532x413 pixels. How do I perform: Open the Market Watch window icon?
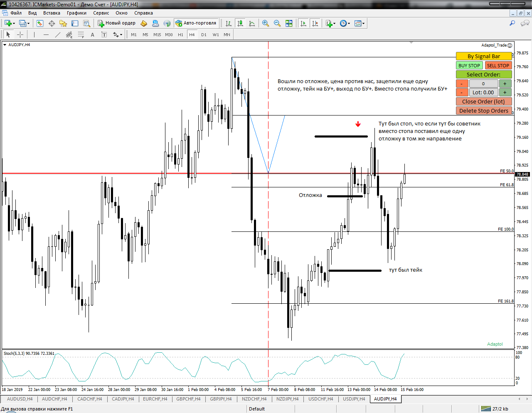click(x=40, y=23)
